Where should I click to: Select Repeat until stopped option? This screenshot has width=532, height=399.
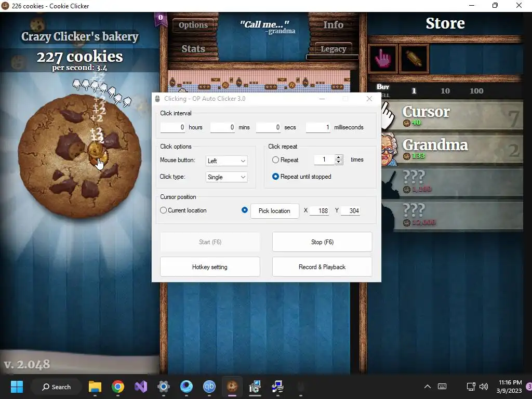click(x=275, y=177)
